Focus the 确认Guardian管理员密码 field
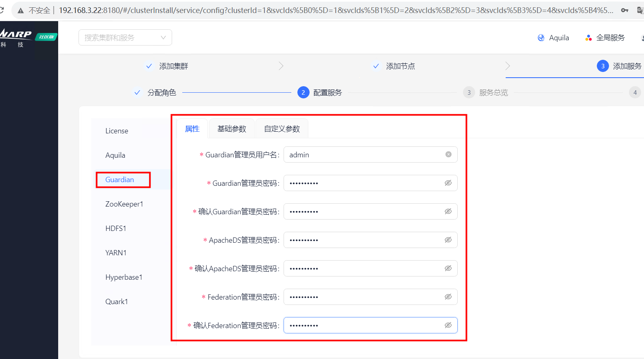The height and width of the screenshot is (359, 644). (x=371, y=211)
